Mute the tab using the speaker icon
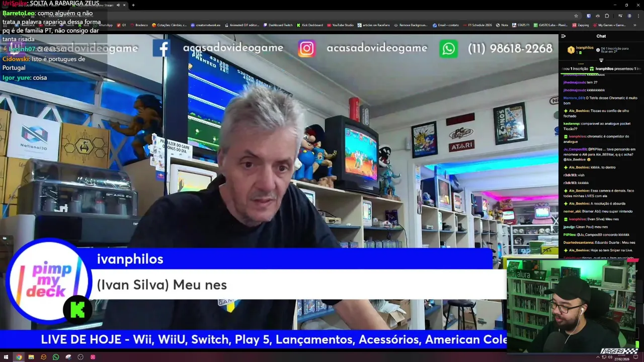 118,5
